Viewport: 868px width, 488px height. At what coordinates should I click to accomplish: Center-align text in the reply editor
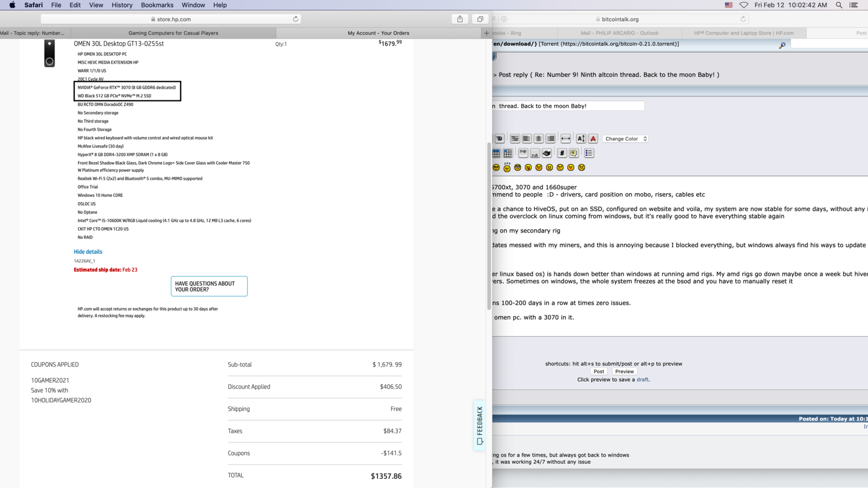tap(539, 138)
